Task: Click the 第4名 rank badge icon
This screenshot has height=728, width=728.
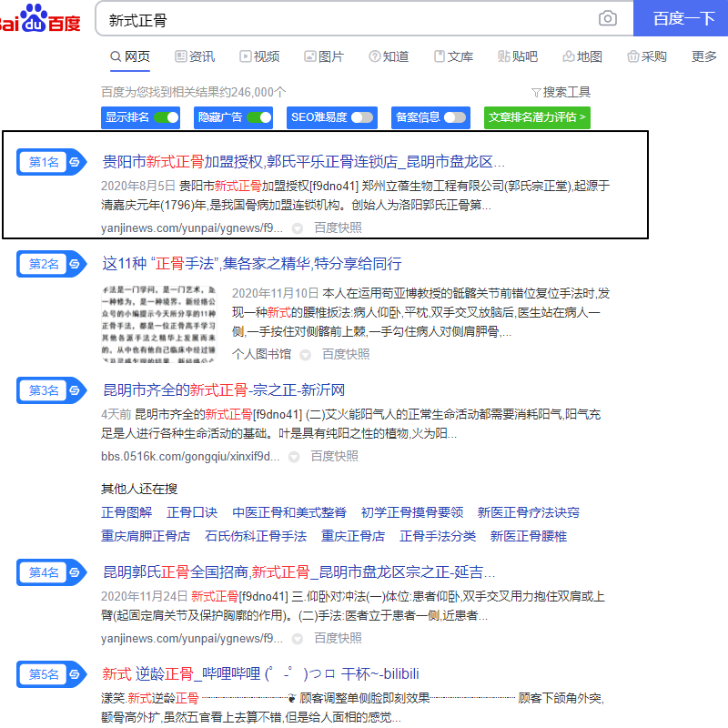Action: point(52,572)
